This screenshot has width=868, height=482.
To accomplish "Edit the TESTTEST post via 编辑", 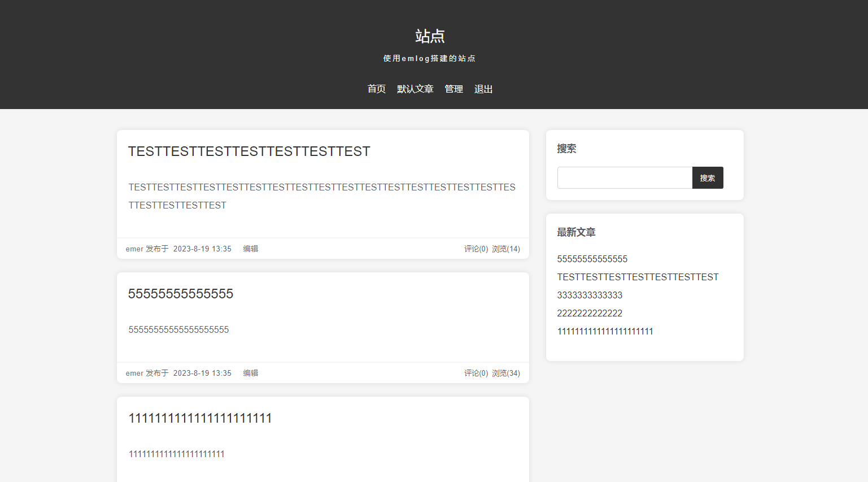I will click(x=251, y=249).
